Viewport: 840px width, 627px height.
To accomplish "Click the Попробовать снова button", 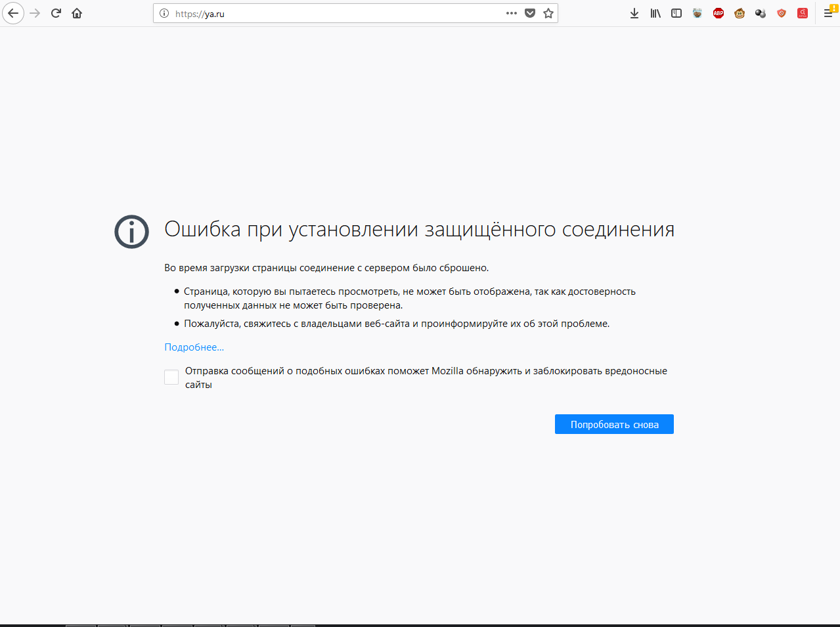I will (613, 423).
